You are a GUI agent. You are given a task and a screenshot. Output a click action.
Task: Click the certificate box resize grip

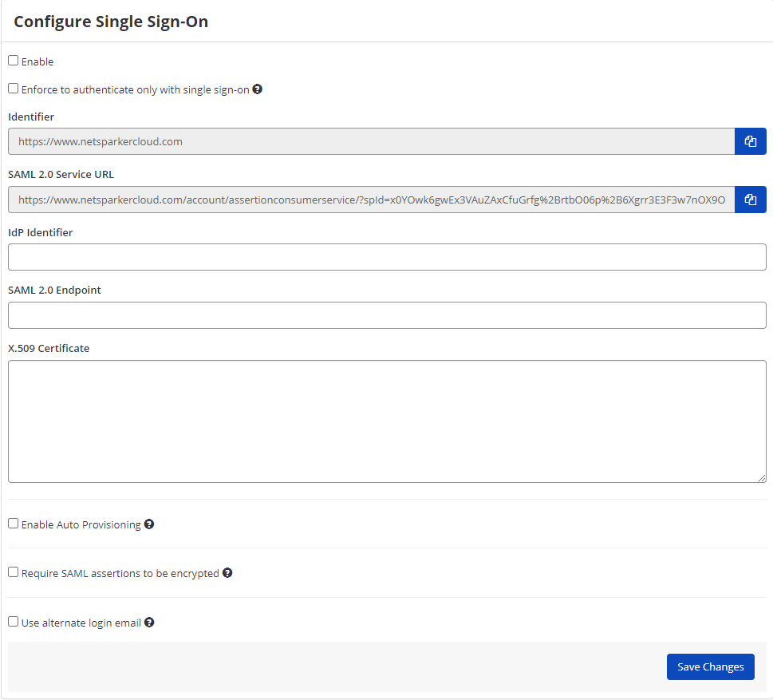(761, 477)
